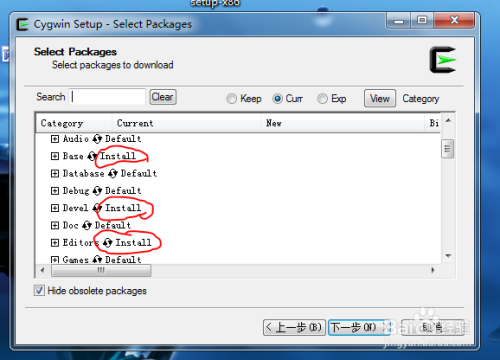Viewport: 500px width, 360px height.
Task: Close the Cygwin Setup window
Action: pyautogui.click(x=454, y=21)
